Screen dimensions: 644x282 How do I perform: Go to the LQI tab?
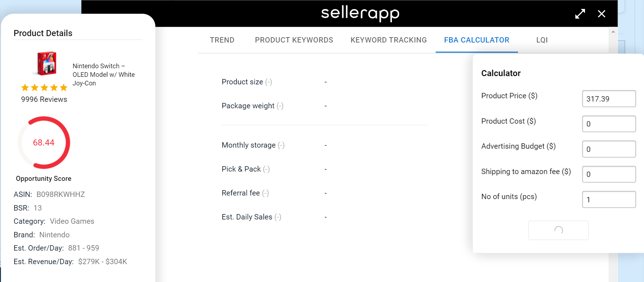[x=542, y=40]
